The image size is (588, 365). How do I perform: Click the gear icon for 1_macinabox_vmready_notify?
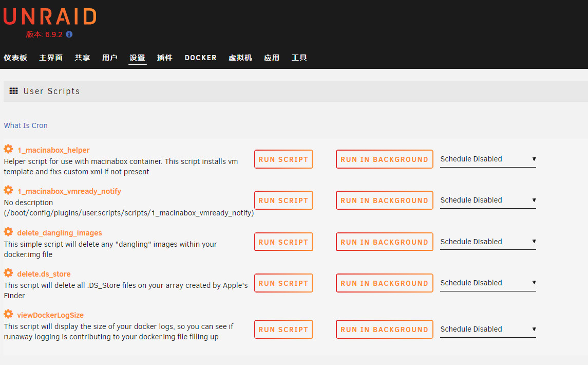8,190
